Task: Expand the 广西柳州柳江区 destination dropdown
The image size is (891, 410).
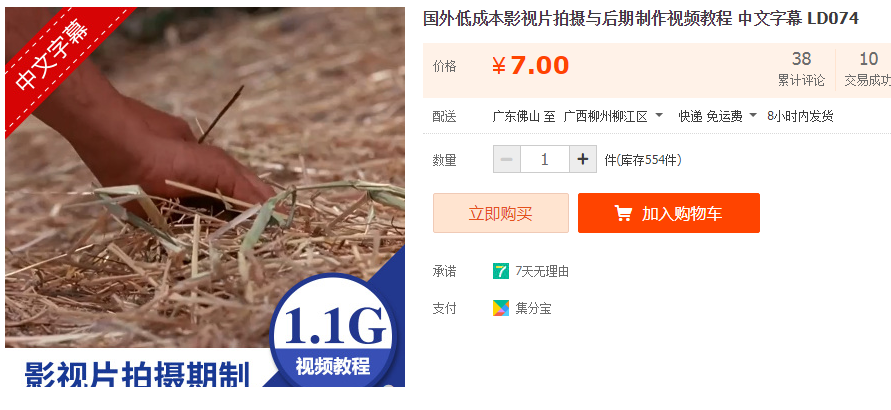Action: tap(613, 116)
